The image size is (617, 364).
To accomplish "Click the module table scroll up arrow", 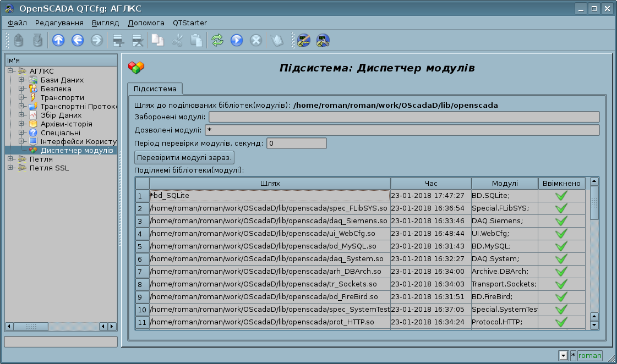I will pos(594,181).
